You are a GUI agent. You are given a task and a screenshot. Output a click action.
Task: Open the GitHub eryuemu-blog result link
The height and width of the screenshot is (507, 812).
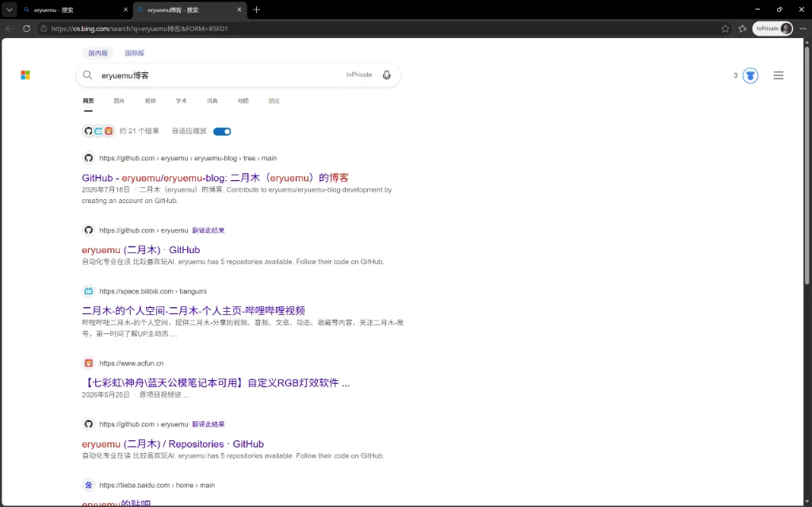click(215, 178)
